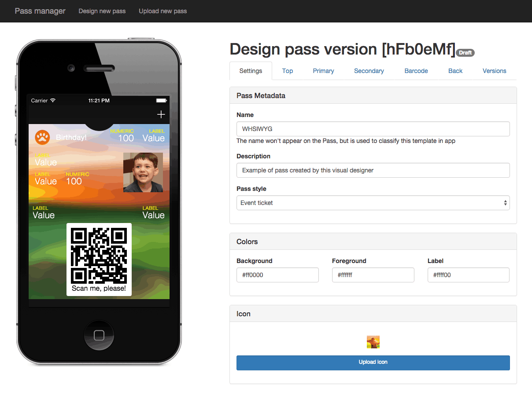Screen dimensions: 532x395
Task: Edit the Background color field
Action: tap(277, 275)
